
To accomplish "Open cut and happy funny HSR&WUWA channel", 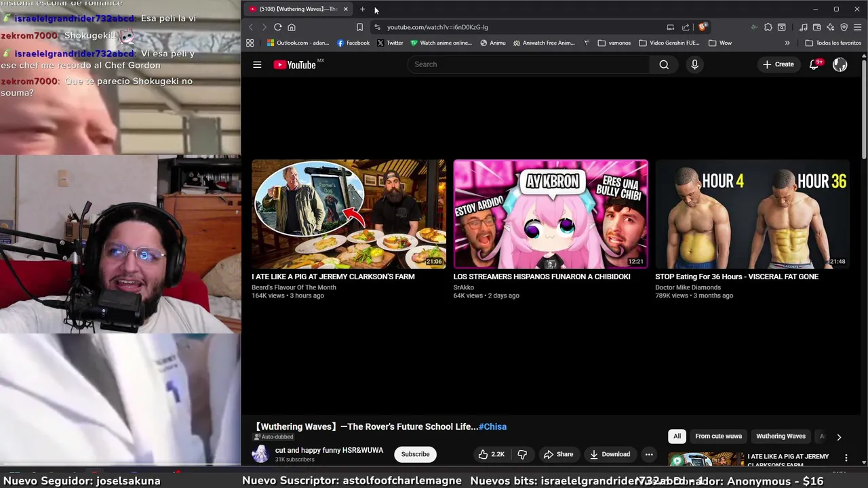I will 329,450.
